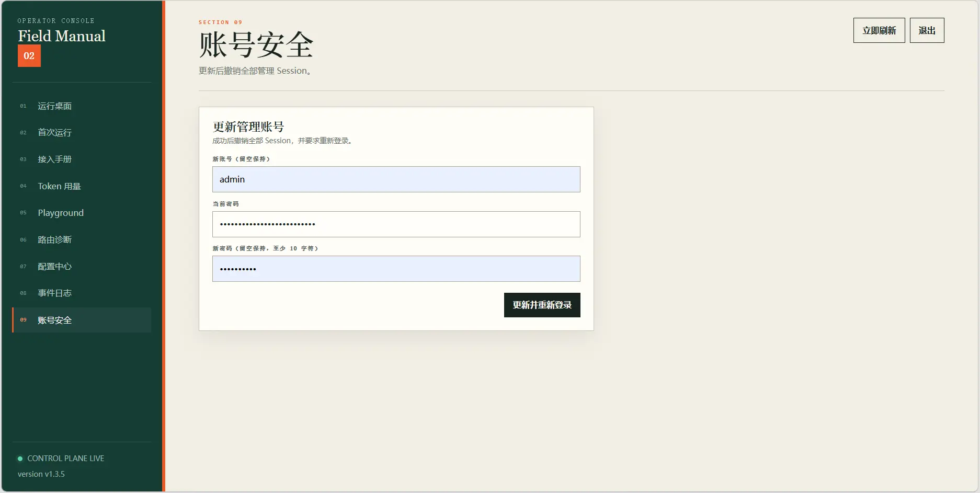This screenshot has height=493, width=980.
Task: Go to 首次运行 section
Action: coord(82,133)
